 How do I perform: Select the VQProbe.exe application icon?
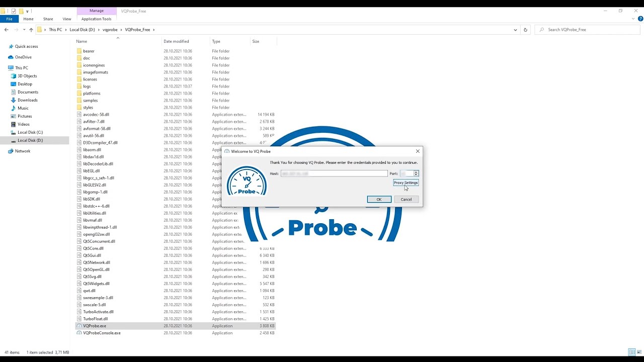79,326
